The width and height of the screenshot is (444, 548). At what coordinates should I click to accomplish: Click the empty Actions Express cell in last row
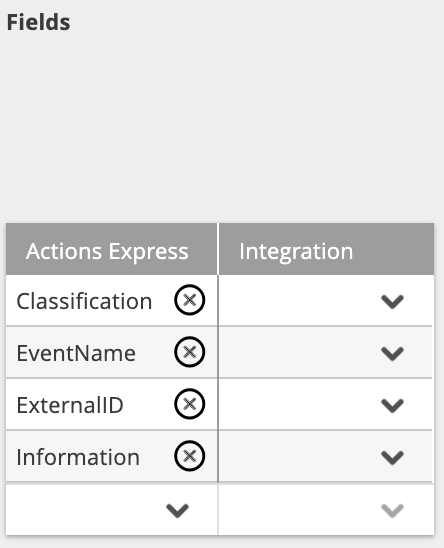[x=112, y=510]
